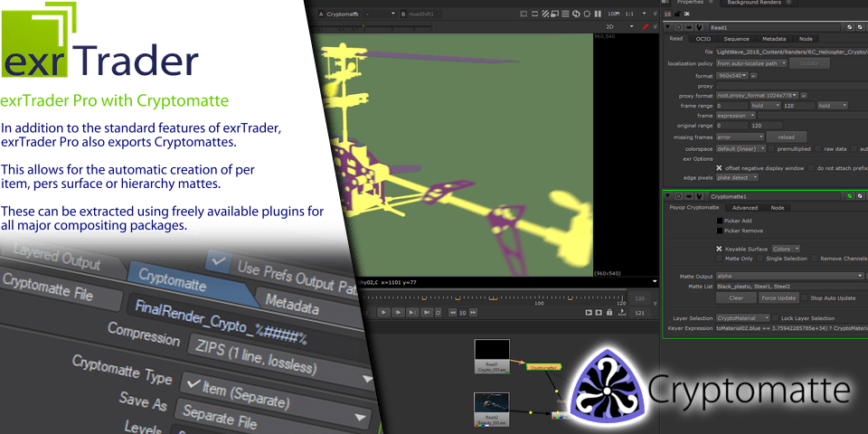Enable the Remove Channels checkbox
The width and height of the screenshot is (868, 434).
(x=815, y=259)
